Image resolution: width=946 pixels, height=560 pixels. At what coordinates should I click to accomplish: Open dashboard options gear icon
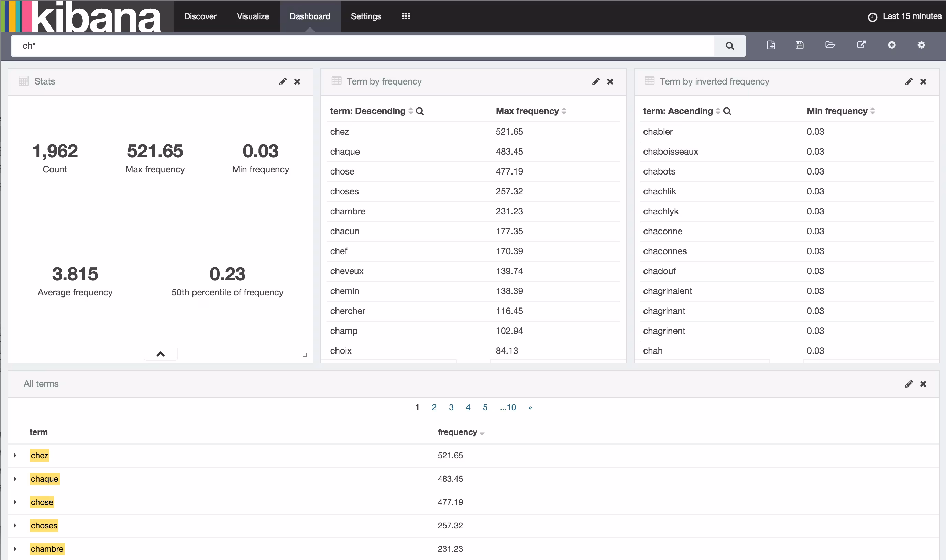[922, 45]
